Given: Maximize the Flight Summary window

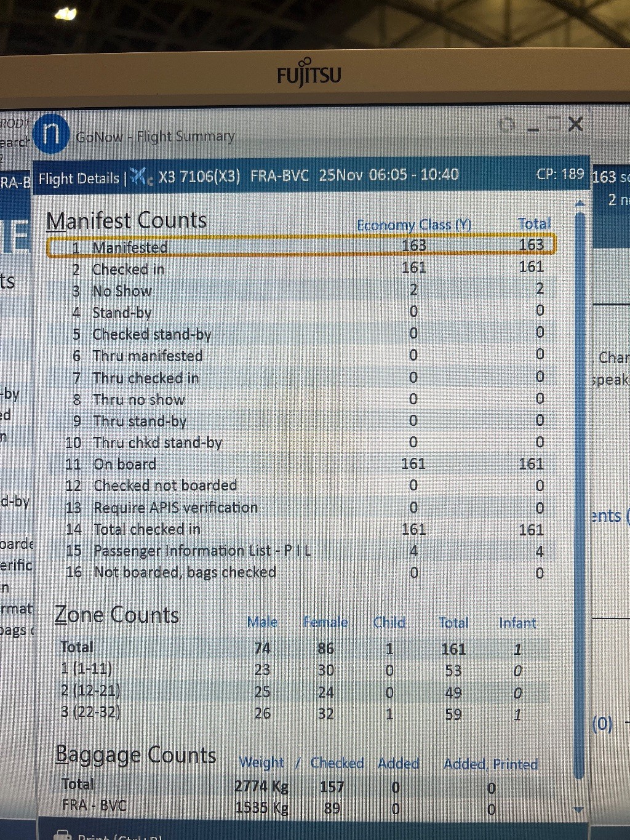Looking at the screenshot, I should click(554, 125).
